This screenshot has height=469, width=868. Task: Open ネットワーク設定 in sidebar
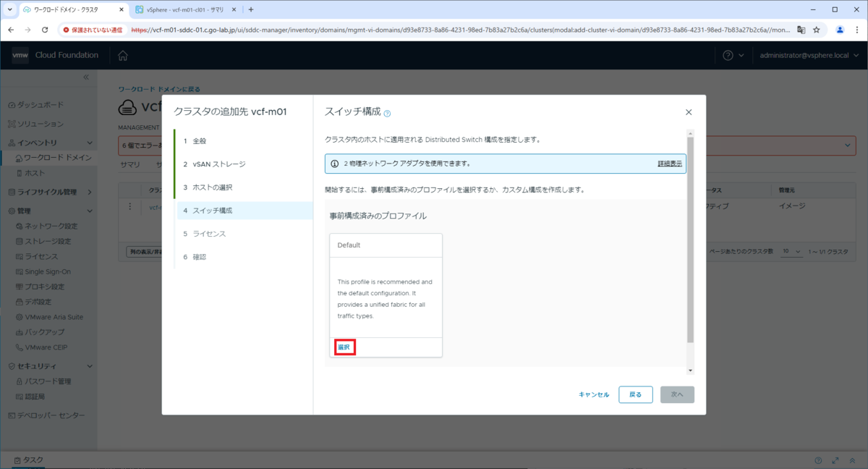click(46, 226)
